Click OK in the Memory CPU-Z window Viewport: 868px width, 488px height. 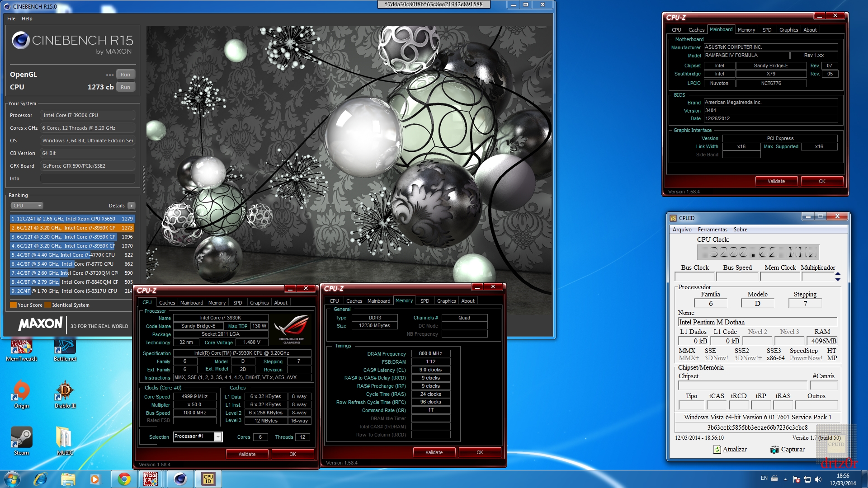pos(480,452)
